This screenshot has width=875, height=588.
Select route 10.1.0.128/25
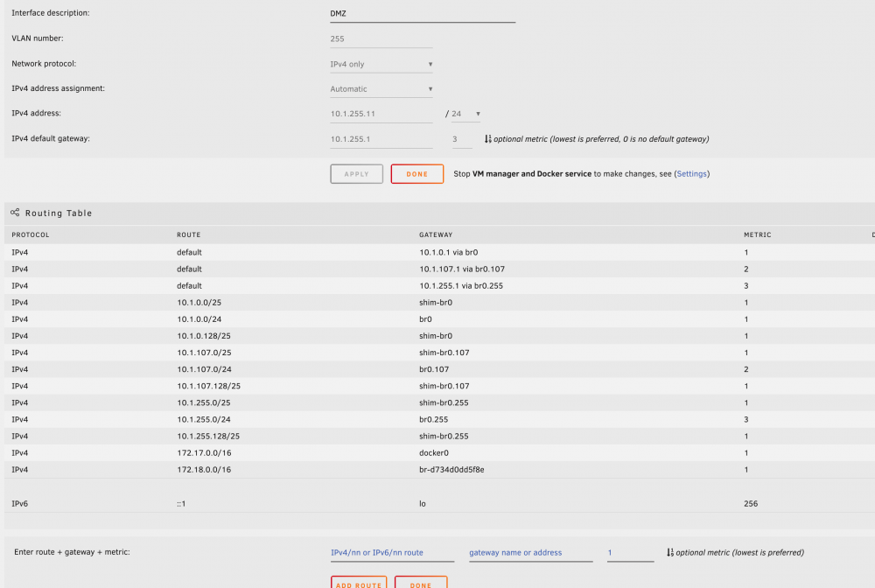[x=204, y=336]
